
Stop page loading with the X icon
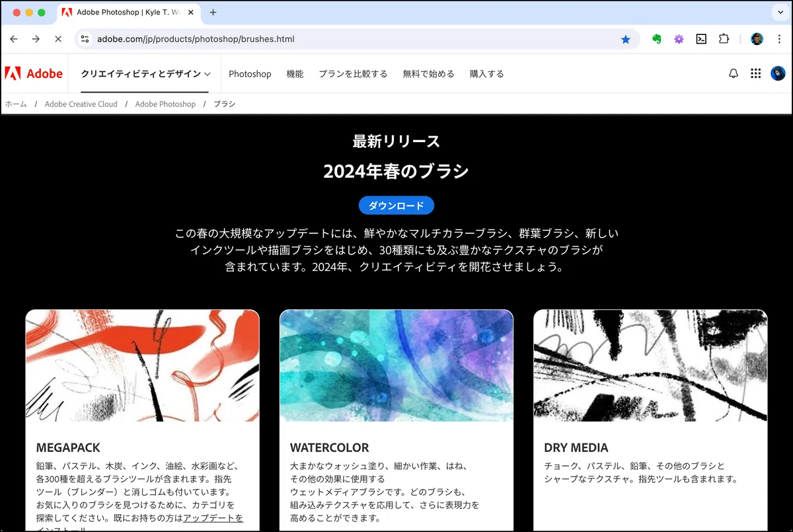[x=57, y=39]
